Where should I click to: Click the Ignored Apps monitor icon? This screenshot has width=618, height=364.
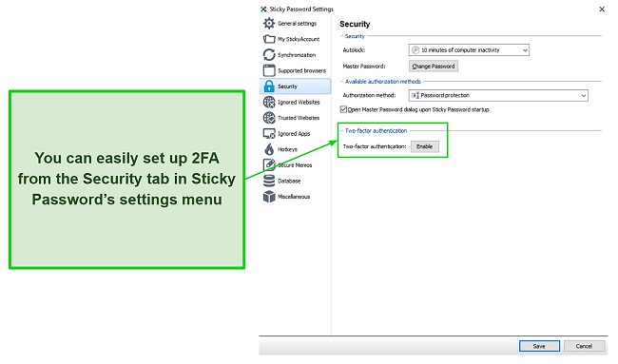click(x=269, y=134)
